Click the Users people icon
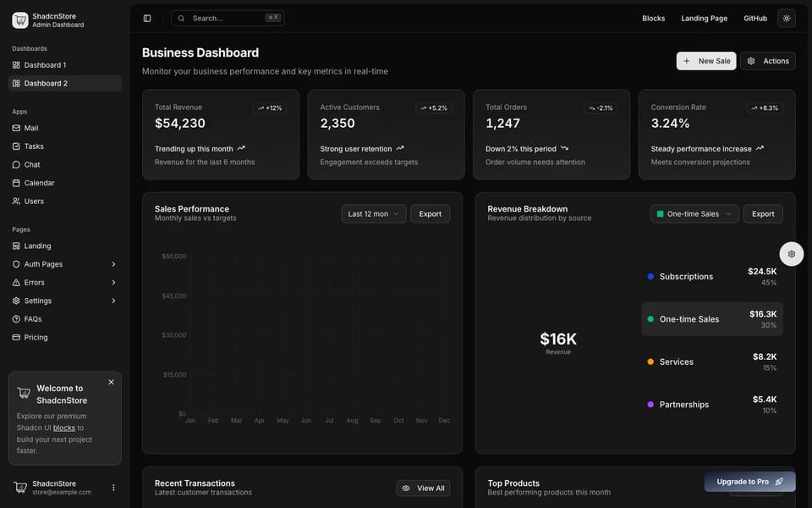The width and height of the screenshot is (812, 508). coord(16,201)
